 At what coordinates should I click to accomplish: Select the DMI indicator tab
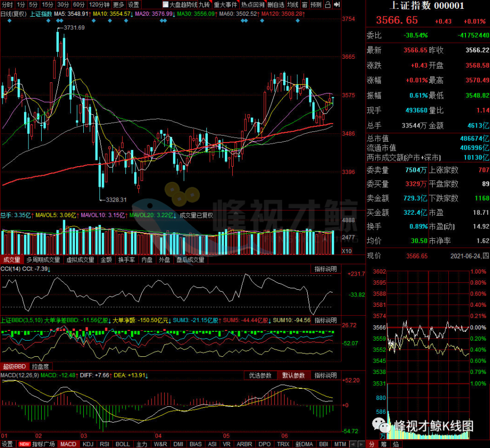pos(178,444)
